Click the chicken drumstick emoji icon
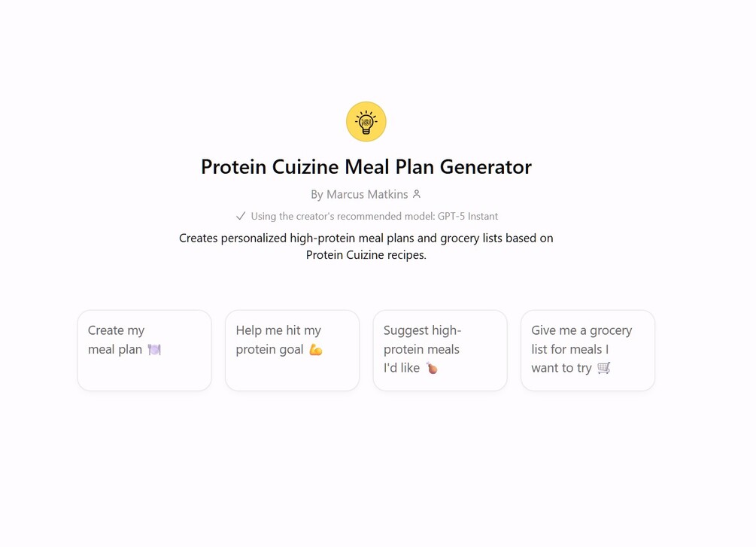 pos(432,368)
